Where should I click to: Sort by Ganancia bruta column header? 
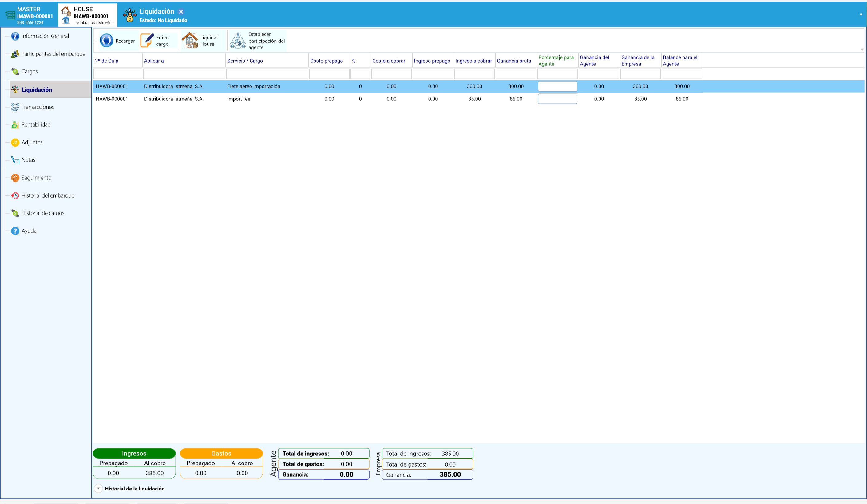tap(514, 61)
